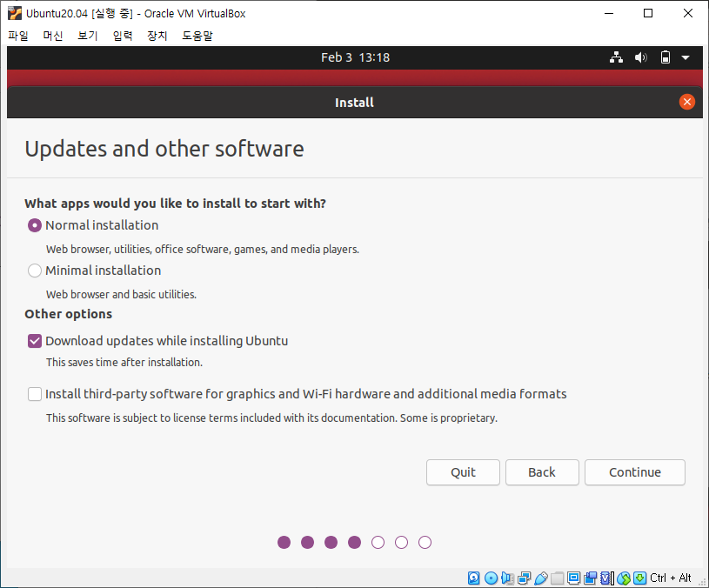
Task: Click the USB devices icon in status bar
Action: point(541,578)
